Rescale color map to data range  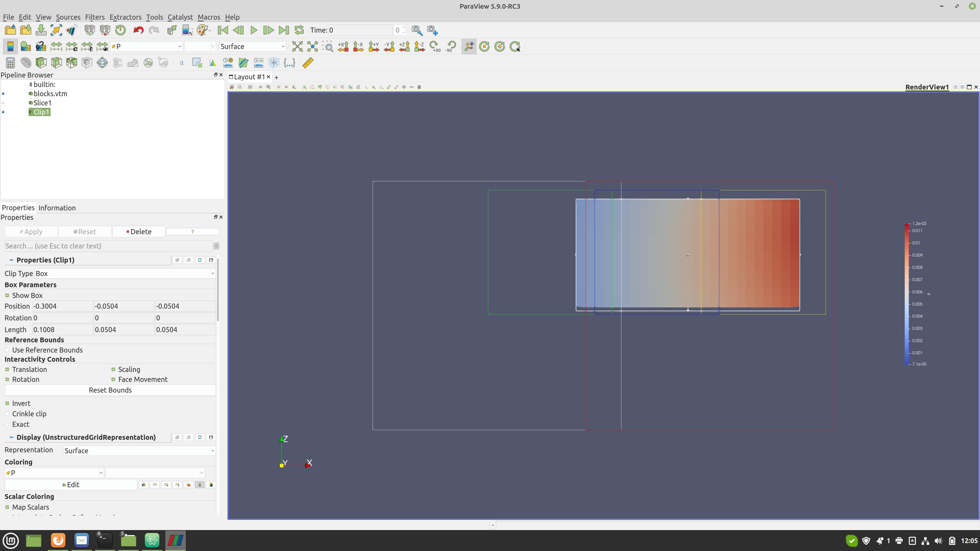click(x=56, y=46)
